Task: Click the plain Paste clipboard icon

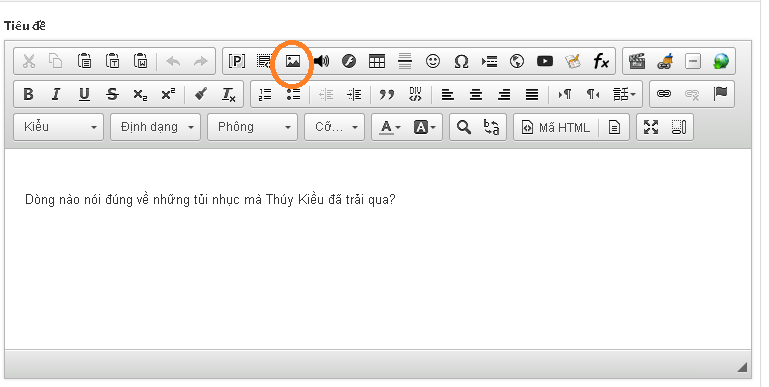Action: click(x=84, y=61)
